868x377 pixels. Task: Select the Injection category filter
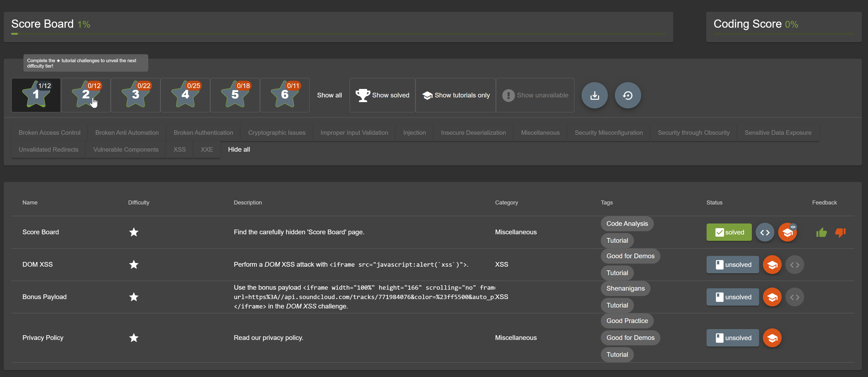[414, 133]
